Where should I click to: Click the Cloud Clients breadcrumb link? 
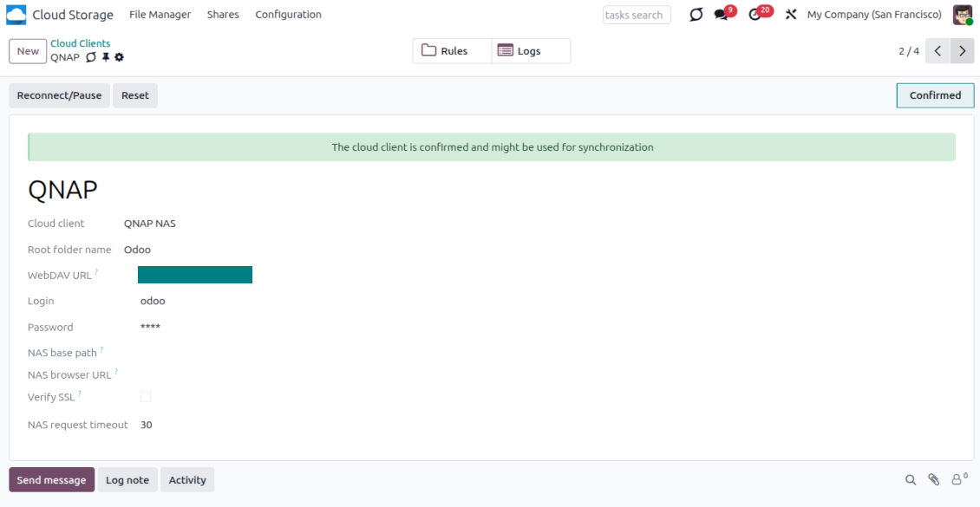[x=81, y=43]
